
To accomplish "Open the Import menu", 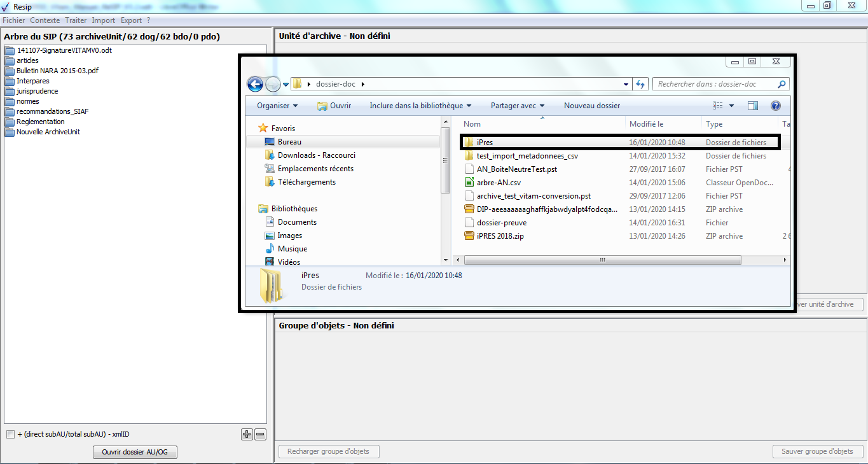I will coord(103,20).
